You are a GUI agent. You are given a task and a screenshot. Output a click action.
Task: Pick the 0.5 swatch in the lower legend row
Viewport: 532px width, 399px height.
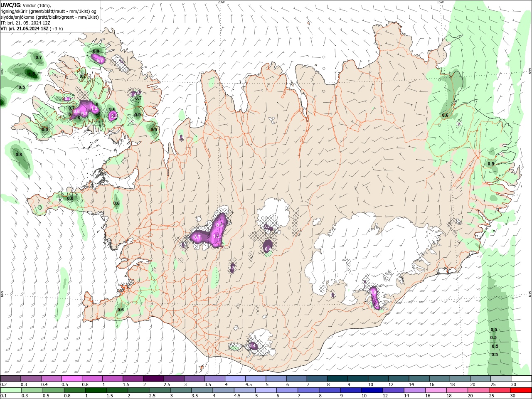tap(54, 390)
